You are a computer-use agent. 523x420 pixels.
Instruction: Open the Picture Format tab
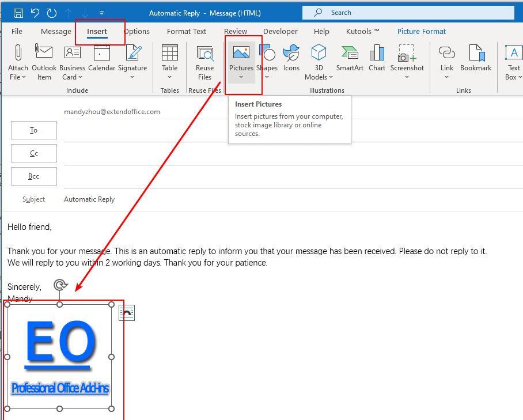click(x=422, y=32)
